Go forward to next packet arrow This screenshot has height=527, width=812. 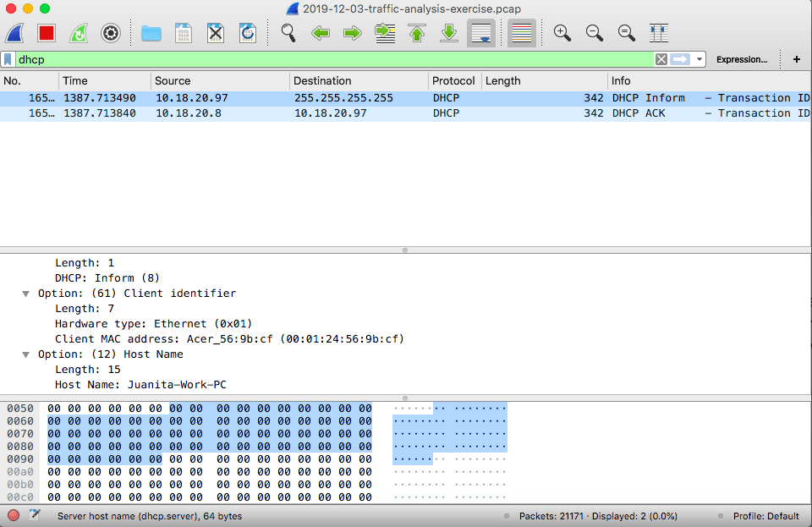(x=353, y=34)
